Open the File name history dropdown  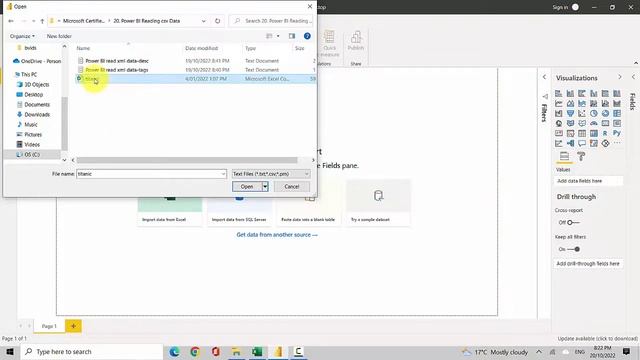point(223,174)
